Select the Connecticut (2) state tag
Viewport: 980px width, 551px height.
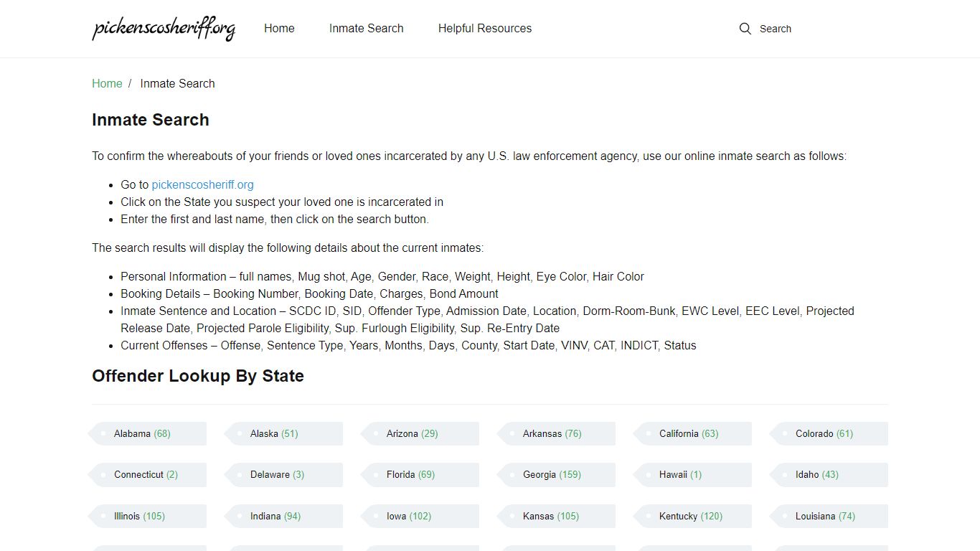147,474
